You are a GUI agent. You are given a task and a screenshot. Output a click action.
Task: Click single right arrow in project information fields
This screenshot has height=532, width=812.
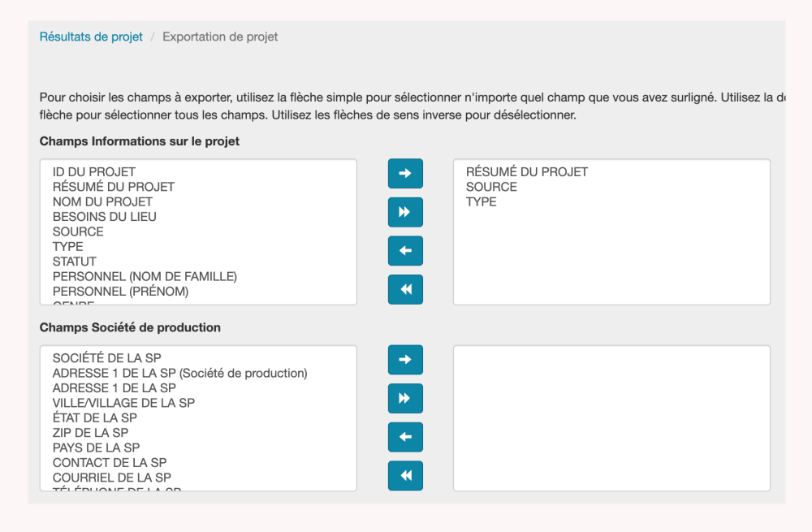pos(405,173)
